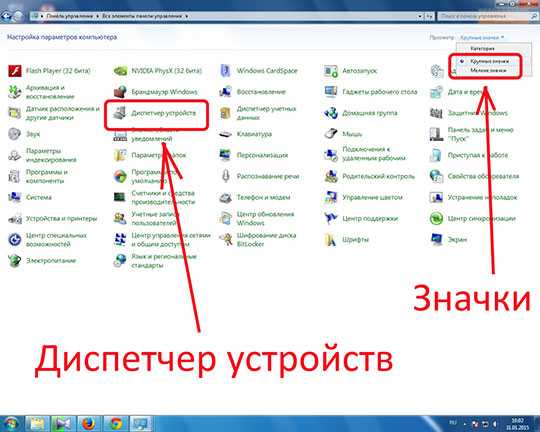Image resolution: width=540 pixels, height=432 pixels.
Task: Click the taskbar clock
Action: click(x=518, y=424)
